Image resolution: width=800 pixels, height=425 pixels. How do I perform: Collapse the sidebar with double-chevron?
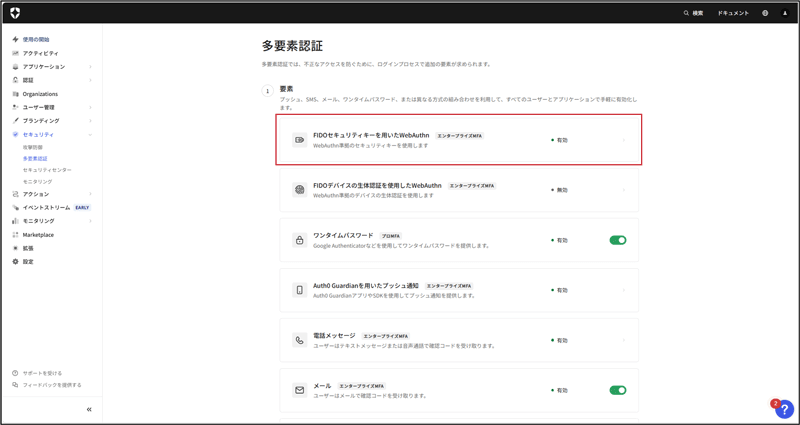tap(89, 409)
